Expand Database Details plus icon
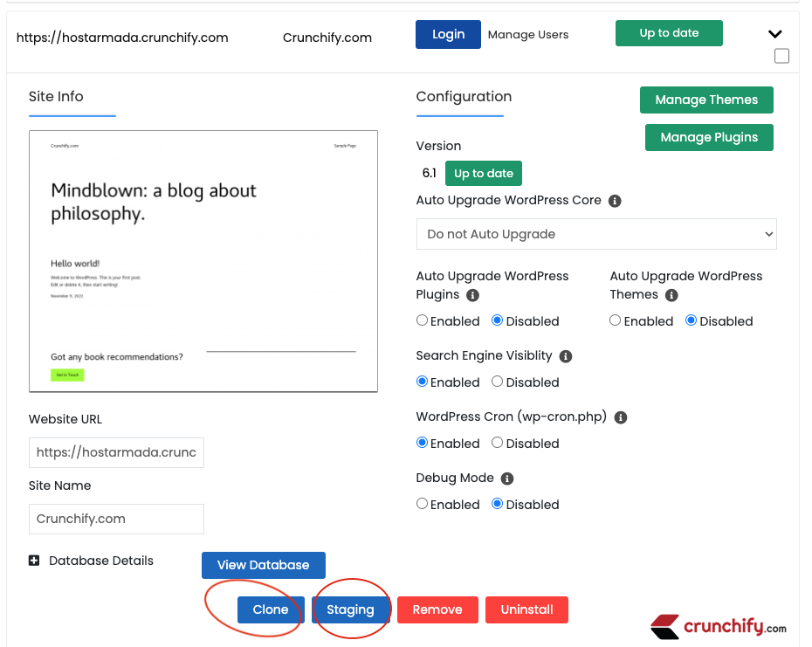Image resolution: width=812 pixels, height=647 pixels. [x=34, y=561]
